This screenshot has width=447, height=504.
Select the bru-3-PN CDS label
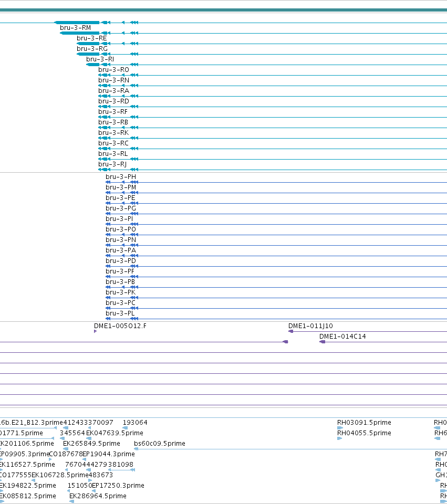pos(121,240)
